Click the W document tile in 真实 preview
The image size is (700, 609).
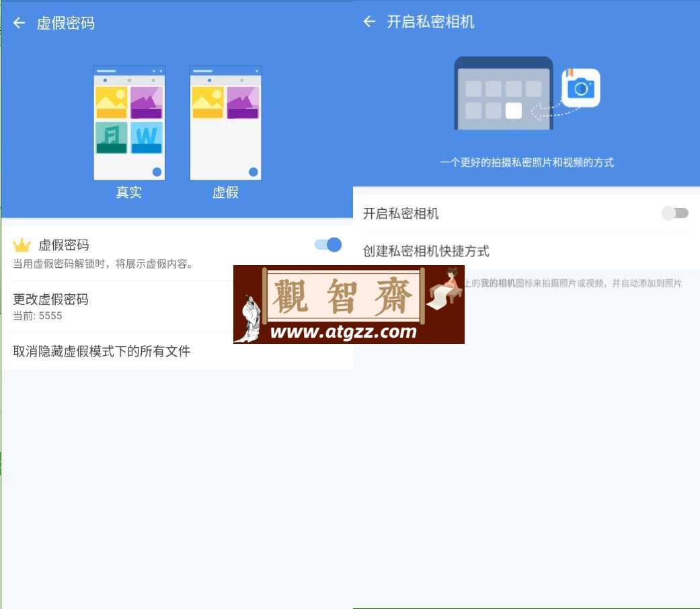(x=147, y=138)
